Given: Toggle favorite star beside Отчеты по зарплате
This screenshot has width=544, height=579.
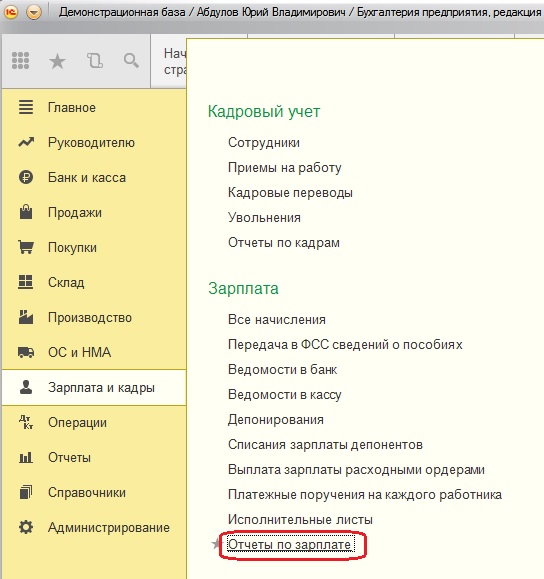Looking at the screenshot, I should click(x=216, y=544).
